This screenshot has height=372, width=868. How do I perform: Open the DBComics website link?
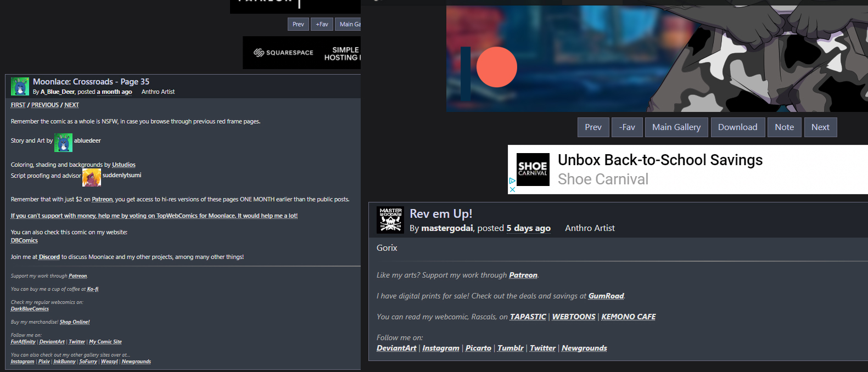click(24, 240)
